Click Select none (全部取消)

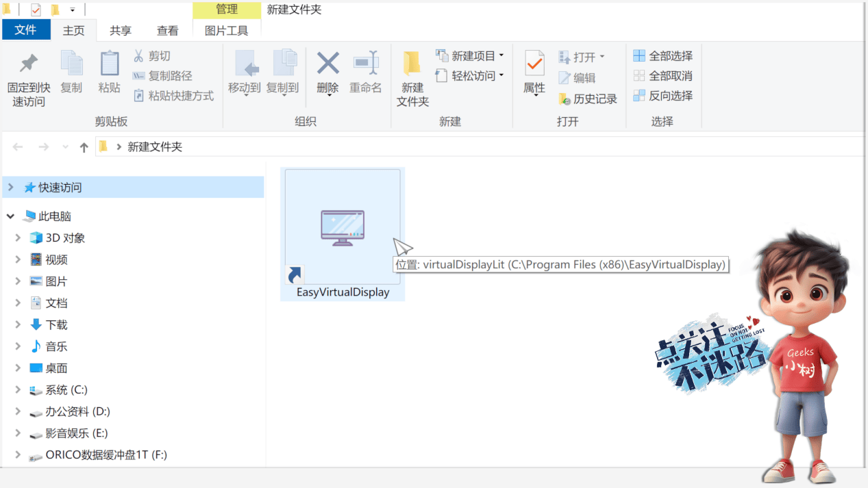[662, 76]
